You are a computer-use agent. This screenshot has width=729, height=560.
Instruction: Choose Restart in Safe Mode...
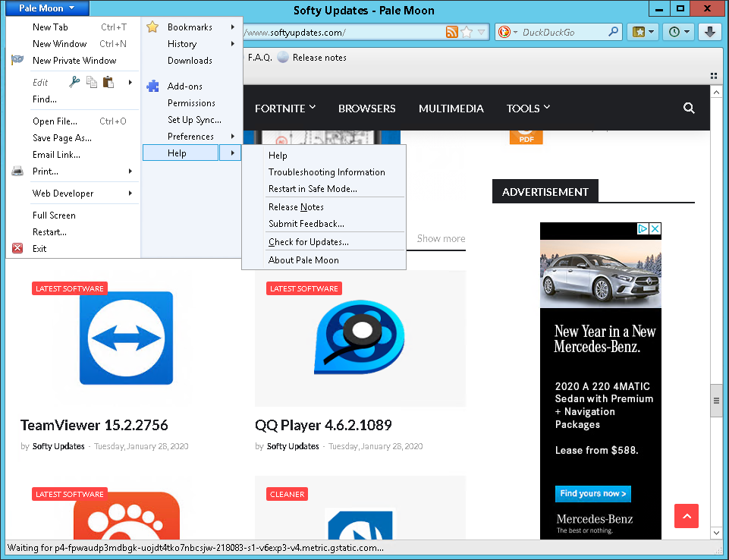coord(324,189)
